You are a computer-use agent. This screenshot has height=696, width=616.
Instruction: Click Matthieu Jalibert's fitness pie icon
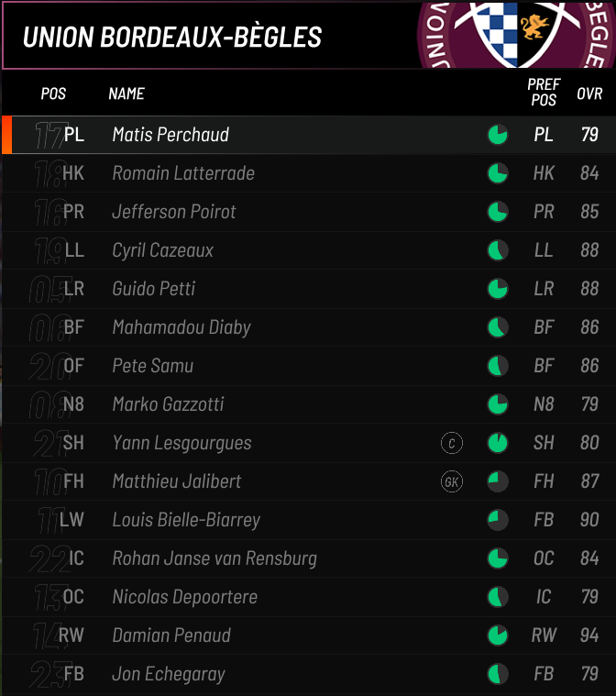pyautogui.click(x=498, y=482)
